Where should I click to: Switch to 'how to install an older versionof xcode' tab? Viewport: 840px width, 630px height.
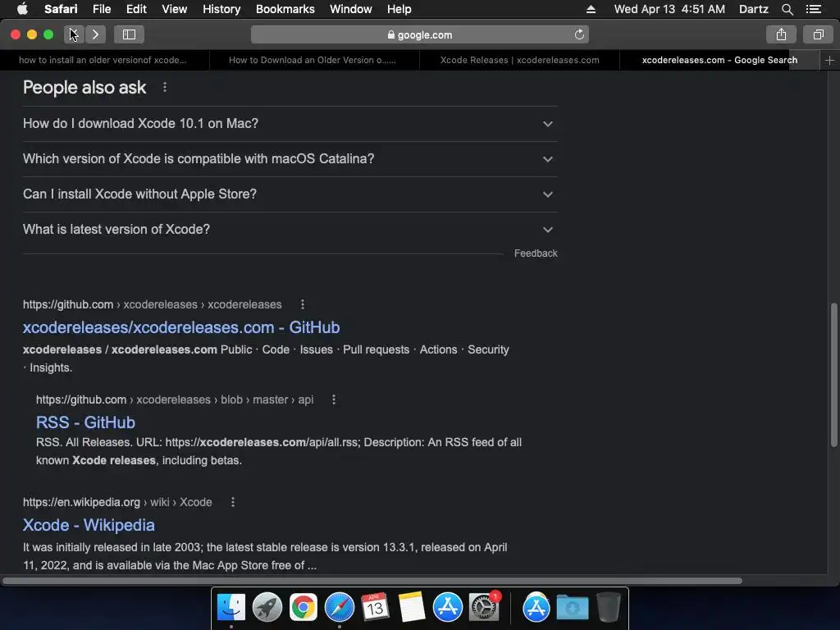click(104, 60)
